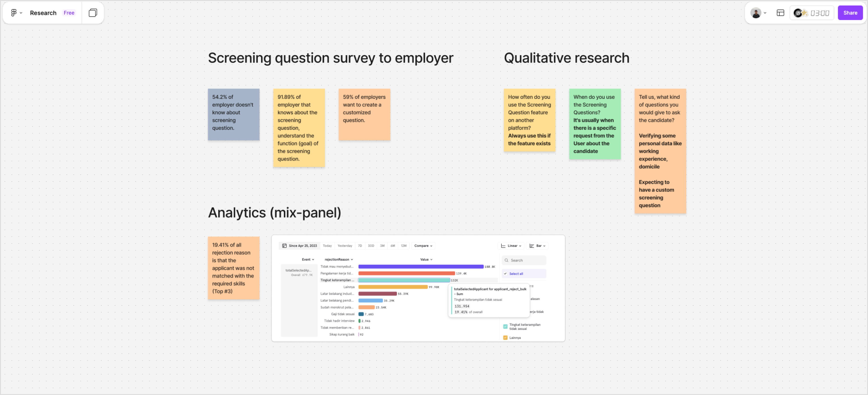The width and height of the screenshot is (868, 395).
Task: Click the purple Share button
Action: click(850, 13)
